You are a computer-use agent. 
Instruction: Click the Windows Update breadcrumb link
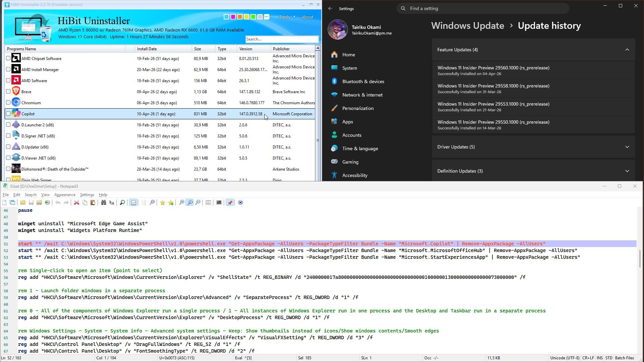(468, 26)
